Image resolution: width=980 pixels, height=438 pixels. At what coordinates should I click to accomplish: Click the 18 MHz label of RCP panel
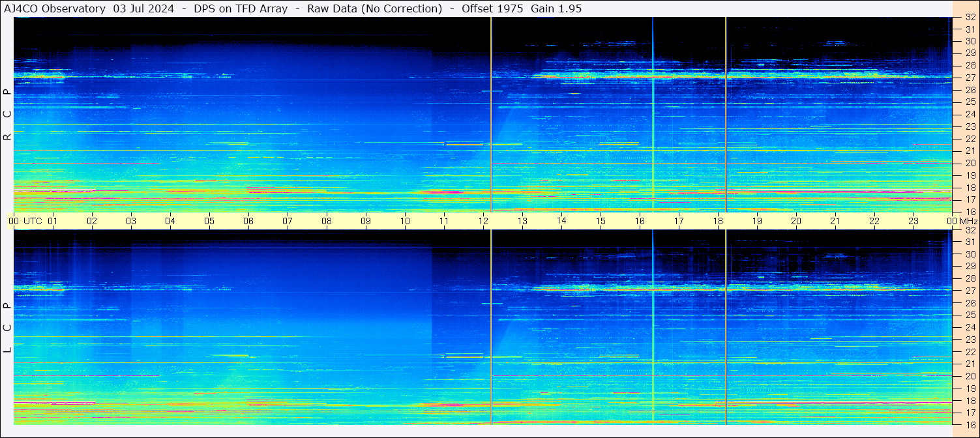click(970, 188)
